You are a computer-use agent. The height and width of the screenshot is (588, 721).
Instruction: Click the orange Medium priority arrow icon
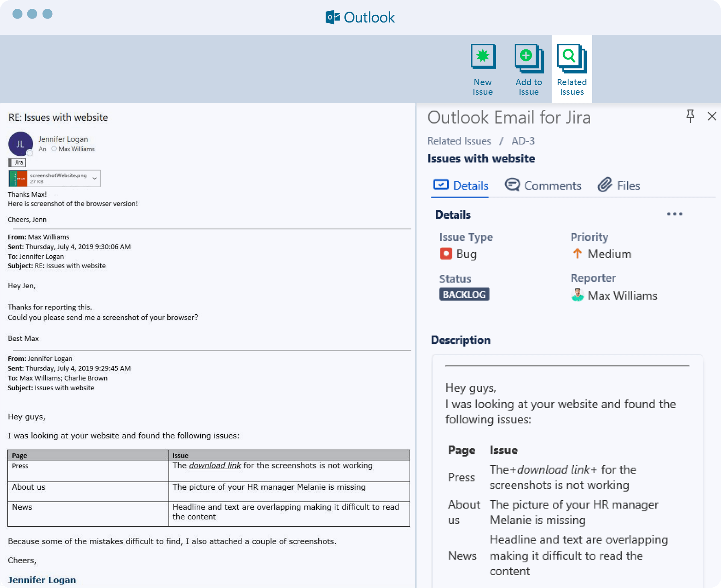pos(577,253)
